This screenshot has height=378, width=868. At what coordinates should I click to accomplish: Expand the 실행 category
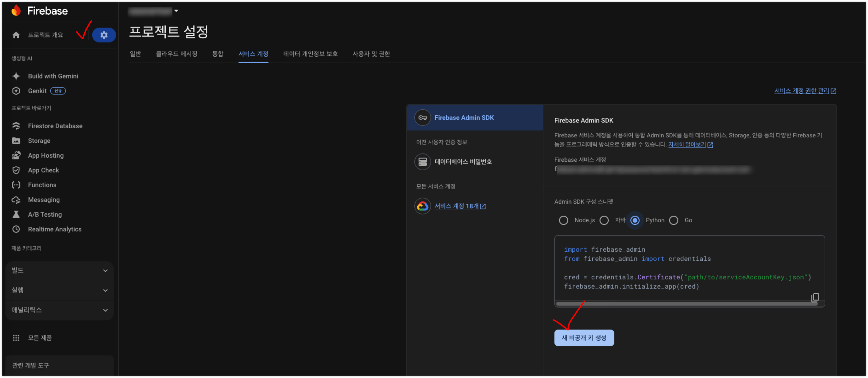(x=60, y=290)
